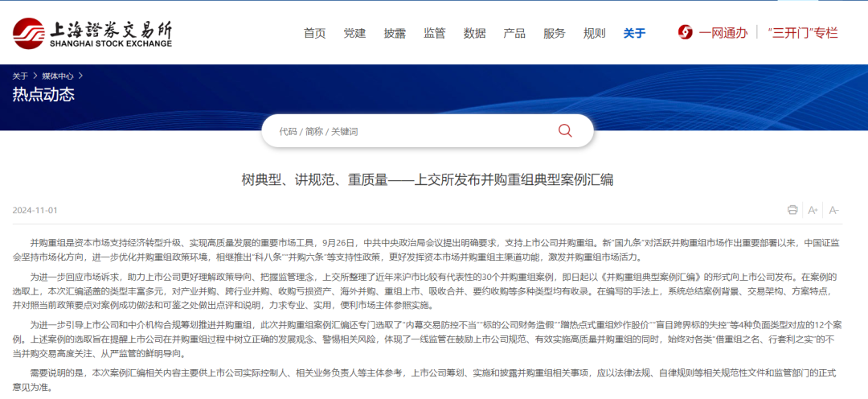Image resolution: width=868 pixels, height=399 pixels.
Task: Open the 服务 navigation menu
Action: click(x=555, y=33)
